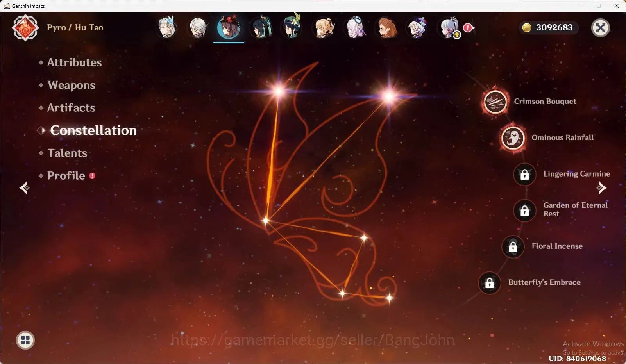View the Crimson Bouquet constellation icon
This screenshot has width=626, height=364.
click(x=495, y=102)
